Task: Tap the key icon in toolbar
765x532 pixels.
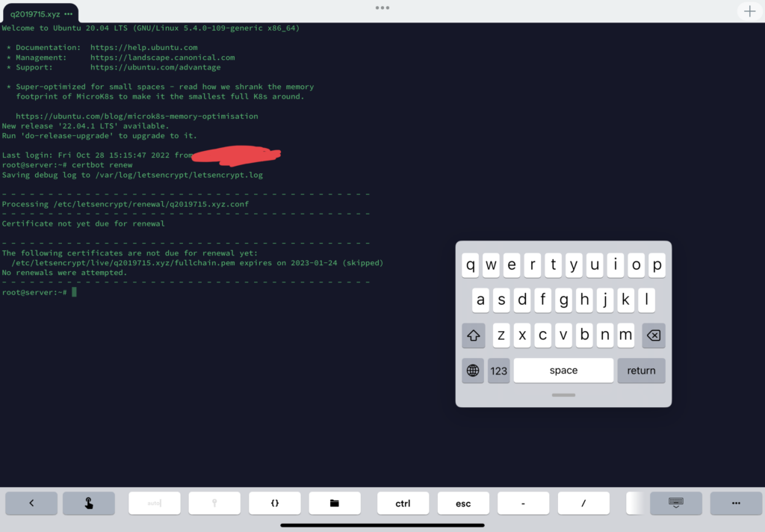Action: [x=214, y=503]
